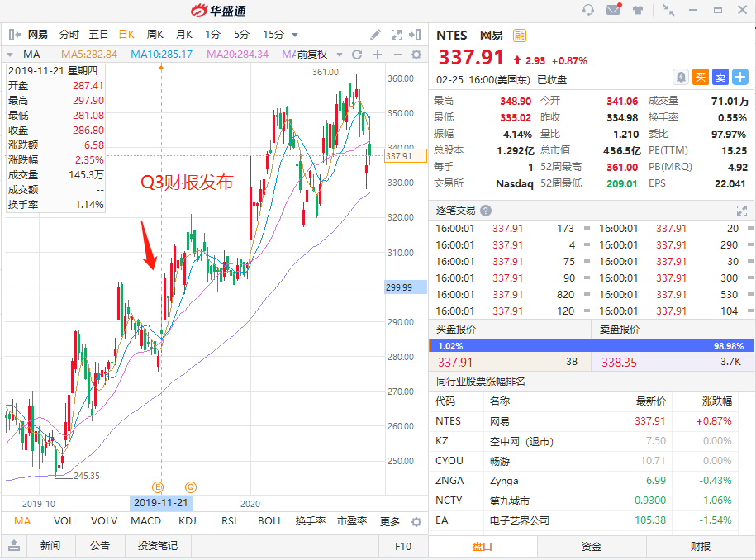Open 更多 indicators list
This screenshot has width=756, height=560.
390,521
